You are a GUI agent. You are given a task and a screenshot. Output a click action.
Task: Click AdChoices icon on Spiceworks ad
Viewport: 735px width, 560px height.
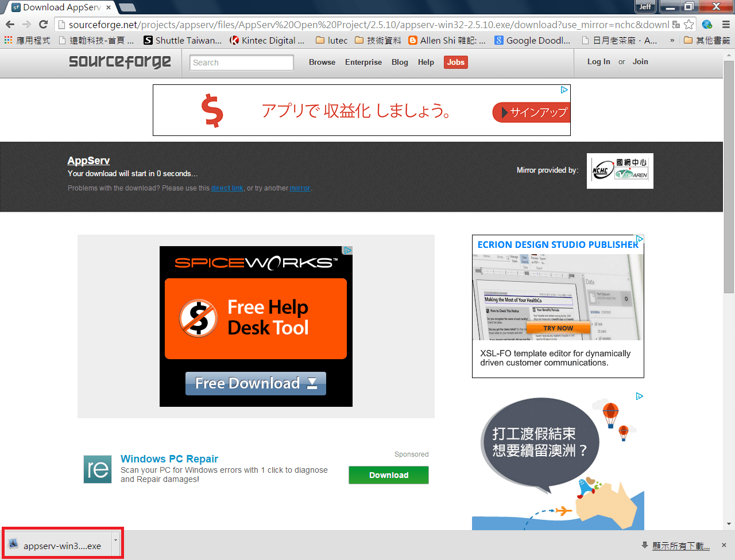pyautogui.click(x=347, y=251)
